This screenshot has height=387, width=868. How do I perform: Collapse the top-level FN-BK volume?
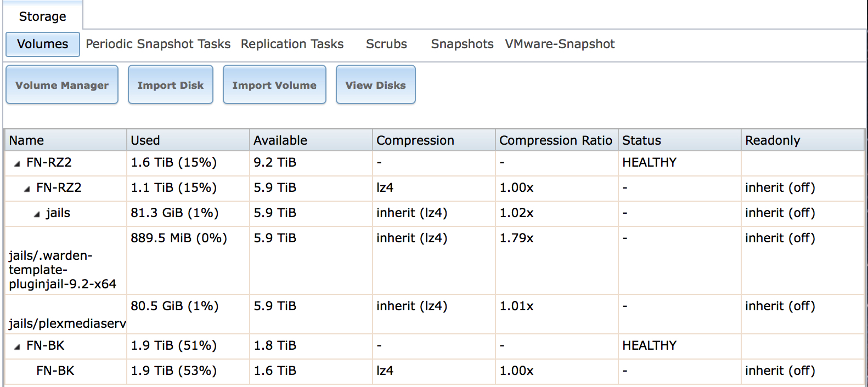pyautogui.click(x=17, y=346)
